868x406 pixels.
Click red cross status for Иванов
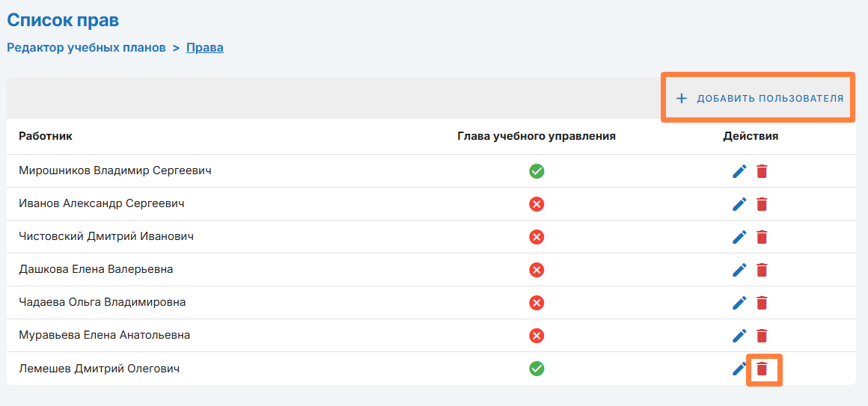click(537, 204)
